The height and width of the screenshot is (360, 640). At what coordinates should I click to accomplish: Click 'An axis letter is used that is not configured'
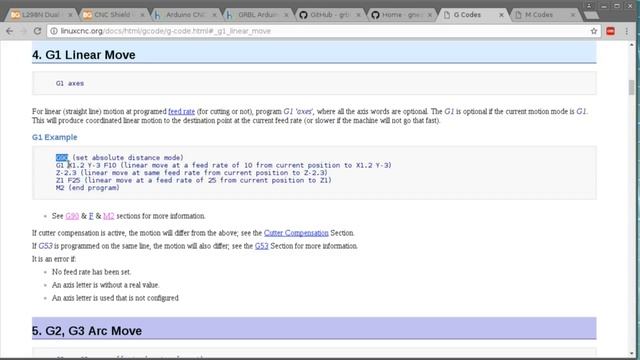click(115, 298)
